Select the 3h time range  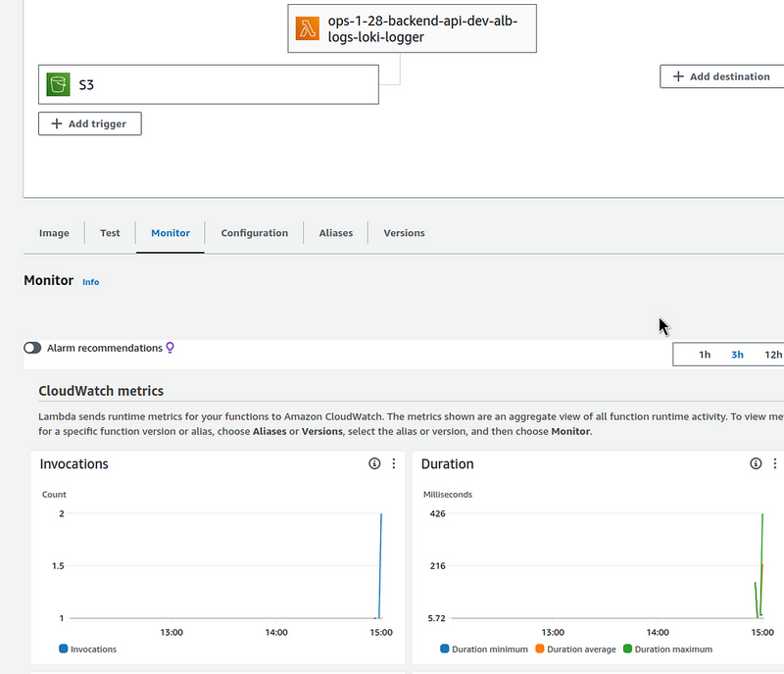coord(737,355)
